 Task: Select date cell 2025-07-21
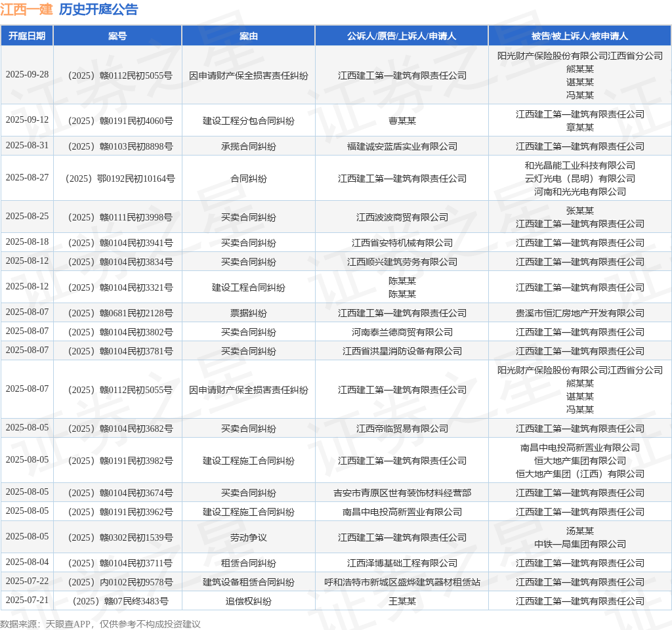coord(27,600)
